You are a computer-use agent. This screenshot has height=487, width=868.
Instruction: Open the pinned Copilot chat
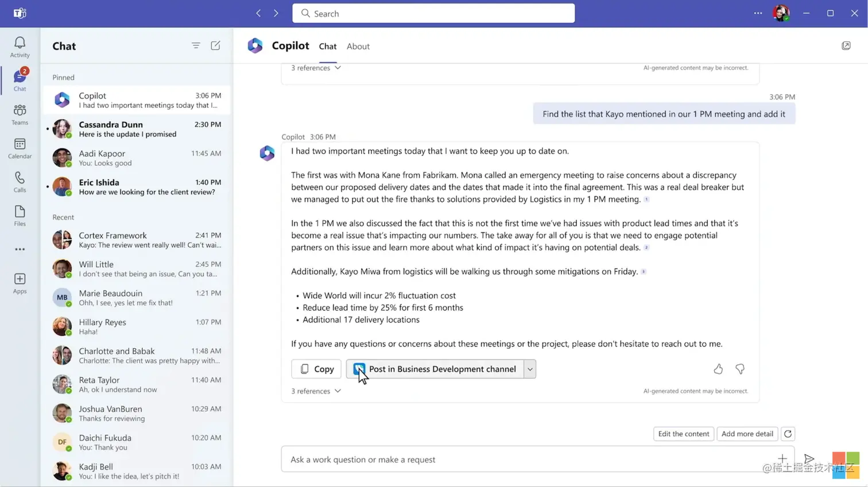[x=137, y=100]
